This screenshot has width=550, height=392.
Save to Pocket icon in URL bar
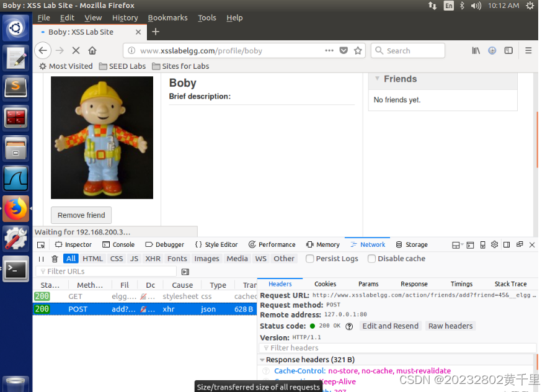pyautogui.click(x=344, y=50)
